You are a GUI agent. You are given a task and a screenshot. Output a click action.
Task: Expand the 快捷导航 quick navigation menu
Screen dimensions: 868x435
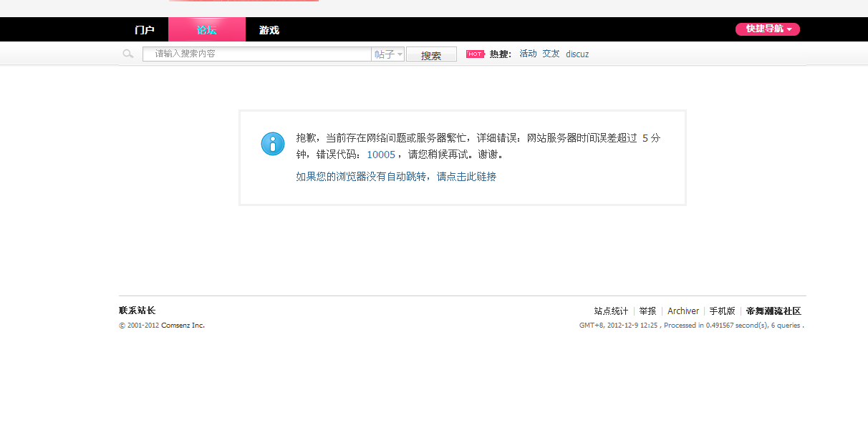pyautogui.click(x=768, y=29)
